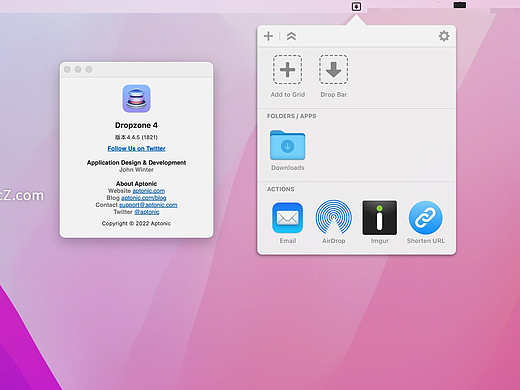Click the 'ACTIONS' section header
The height and width of the screenshot is (390, 520).
[x=281, y=189]
